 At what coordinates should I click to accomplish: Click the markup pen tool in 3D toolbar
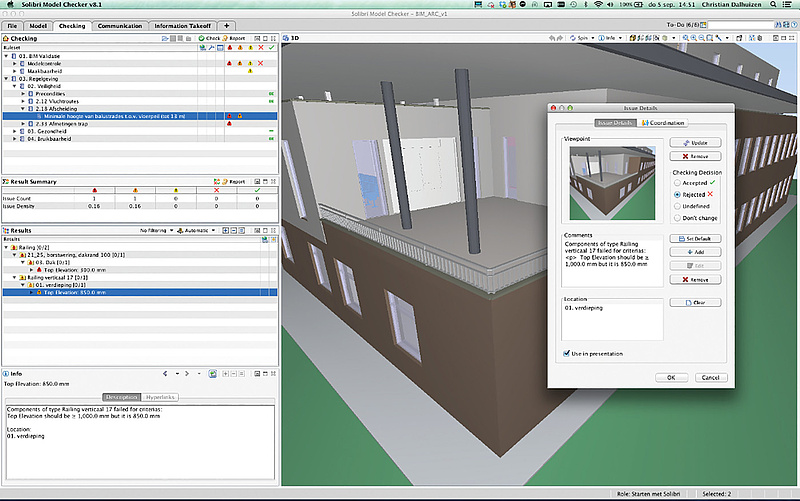718,38
